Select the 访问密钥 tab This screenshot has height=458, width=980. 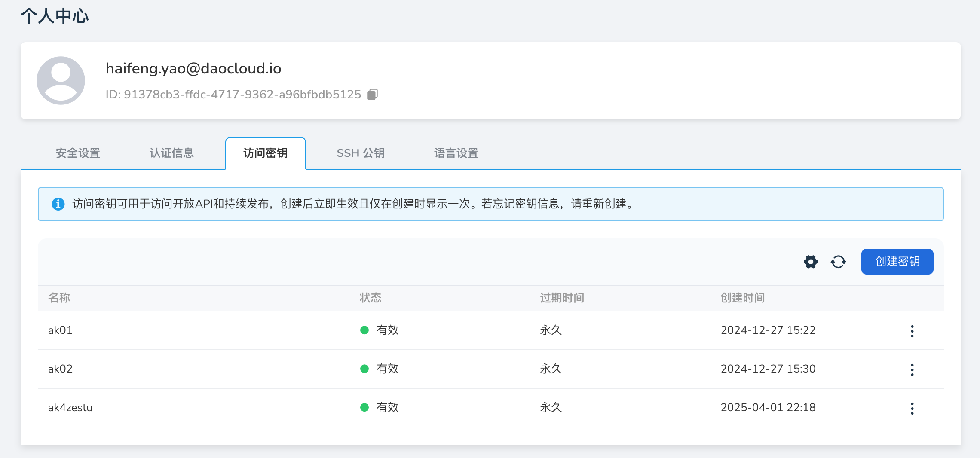tap(265, 153)
